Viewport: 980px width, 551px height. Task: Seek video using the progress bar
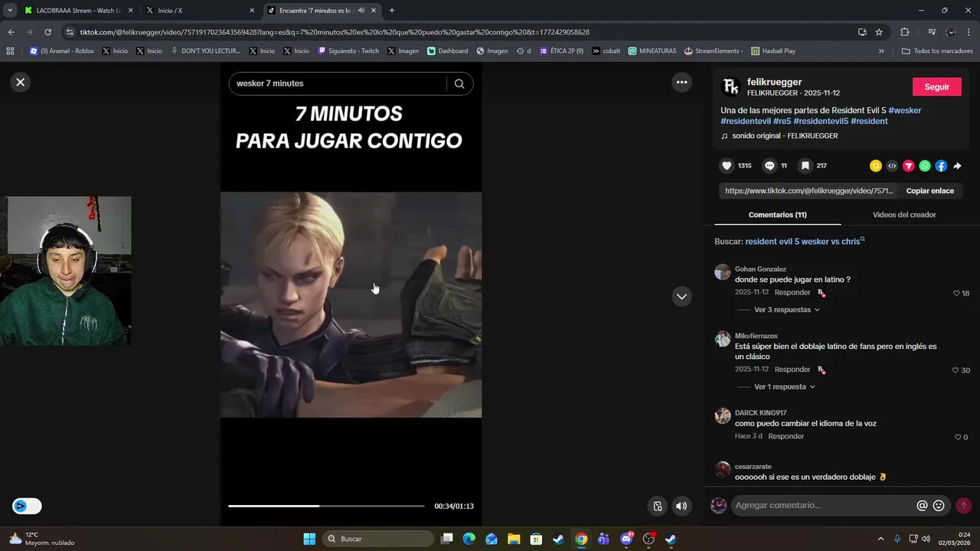(326, 506)
